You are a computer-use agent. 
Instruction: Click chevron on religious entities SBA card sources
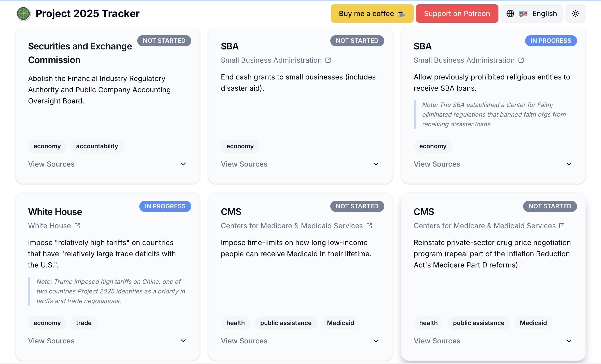[x=569, y=164]
